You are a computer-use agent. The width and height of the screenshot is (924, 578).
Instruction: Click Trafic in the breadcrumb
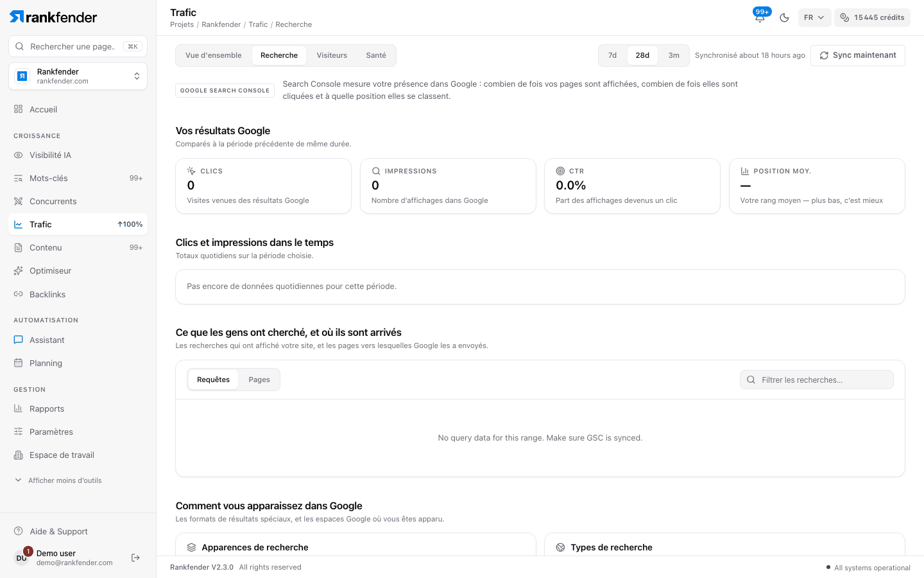pos(258,24)
